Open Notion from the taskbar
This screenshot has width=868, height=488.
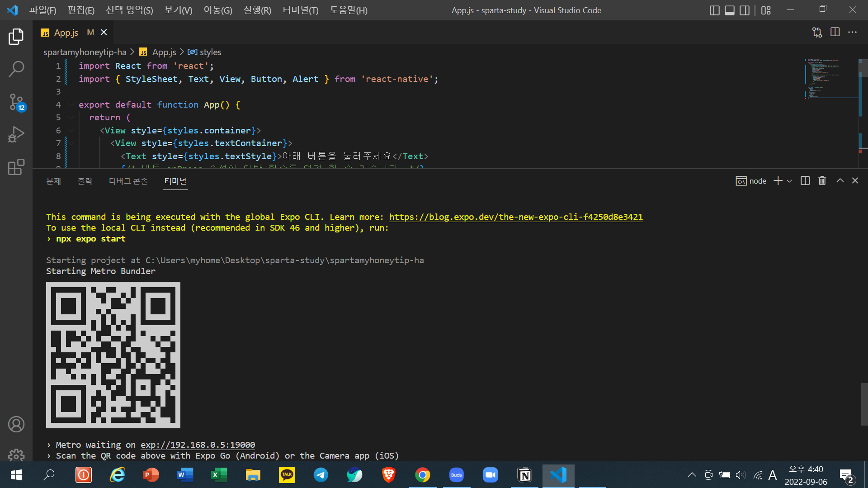click(x=524, y=475)
